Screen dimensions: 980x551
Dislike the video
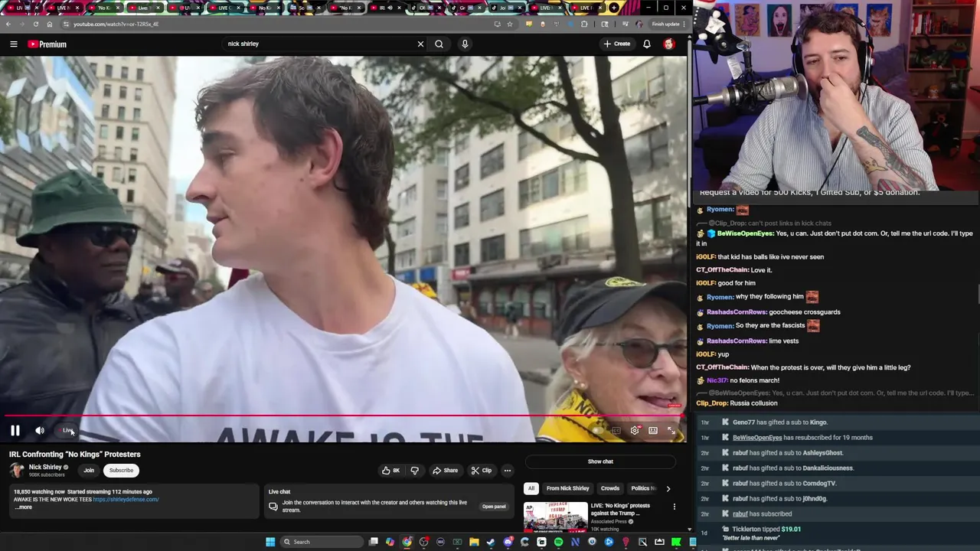point(414,471)
